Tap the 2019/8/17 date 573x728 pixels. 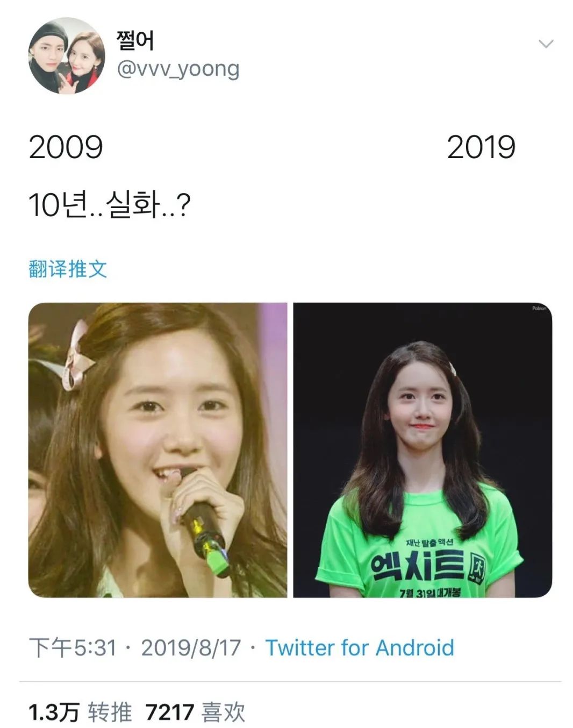tap(191, 647)
